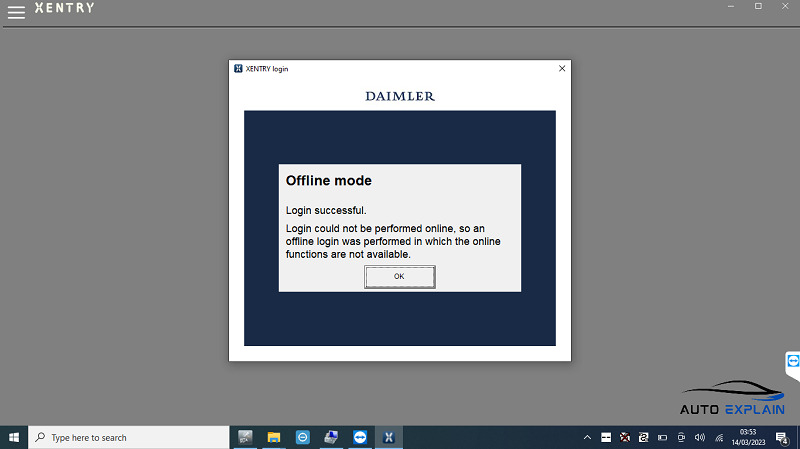Image resolution: width=800 pixels, height=449 pixels.
Task: Open the clock showing 03:53
Action: point(748,437)
